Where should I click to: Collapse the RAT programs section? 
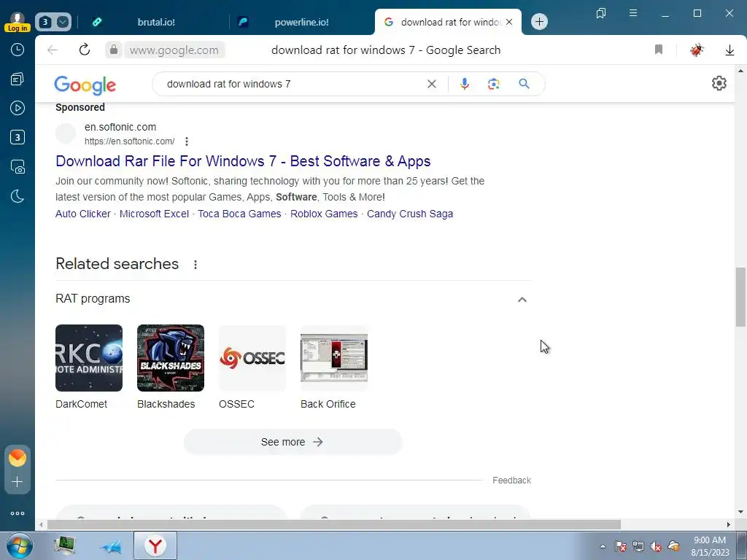(x=522, y=299)
